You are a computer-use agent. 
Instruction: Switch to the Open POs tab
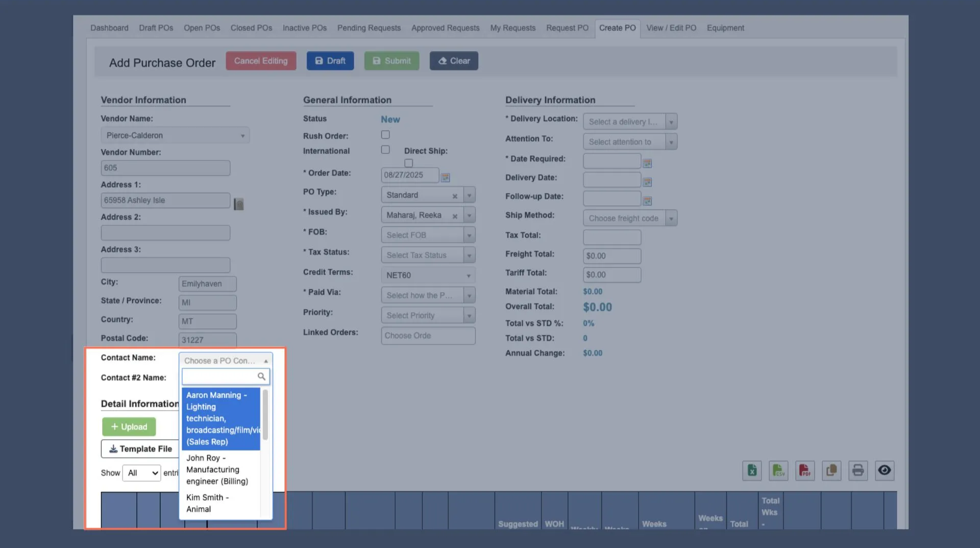tap(202, 28)
